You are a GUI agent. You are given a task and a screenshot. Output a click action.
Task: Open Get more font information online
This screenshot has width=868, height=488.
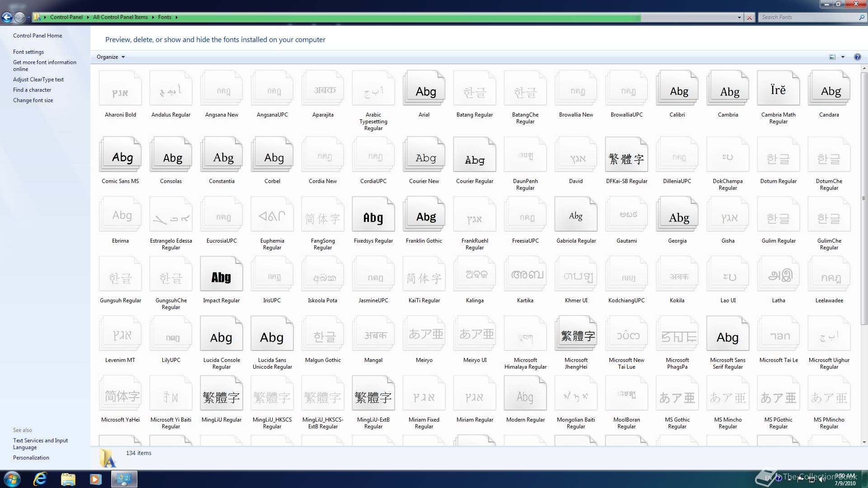point(45,66)
